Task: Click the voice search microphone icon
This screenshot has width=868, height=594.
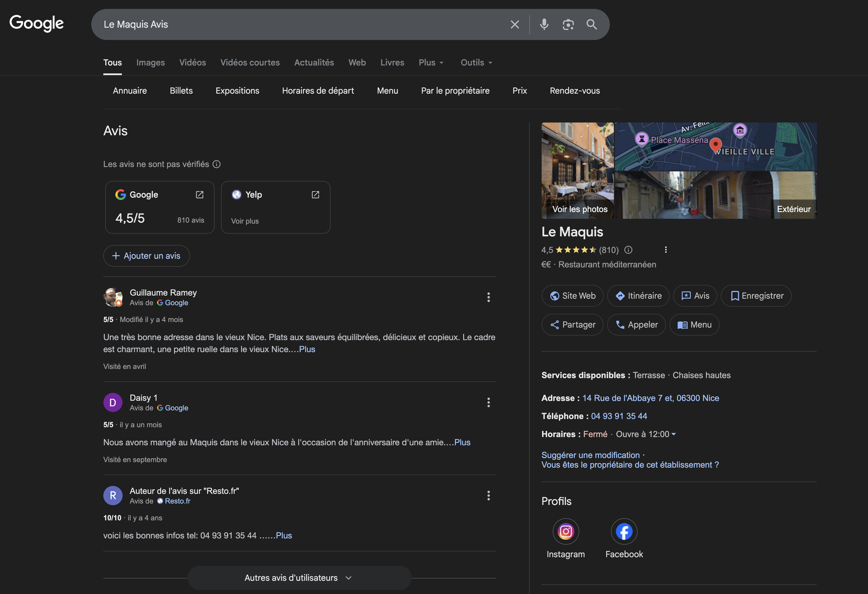Action: [x=544, y=24]
